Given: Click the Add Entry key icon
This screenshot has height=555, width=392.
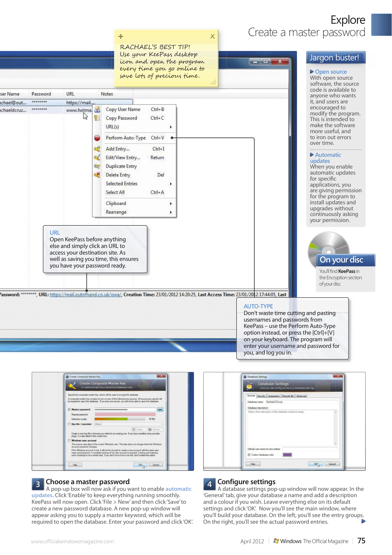Looking at the screenshot, I should [97, 149].
